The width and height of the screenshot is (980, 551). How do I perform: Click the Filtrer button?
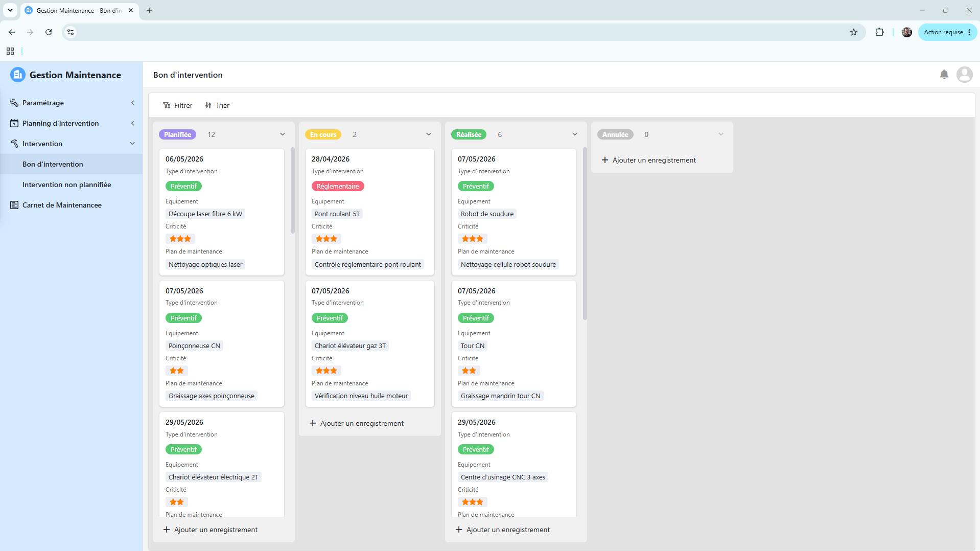pos(178,105)
